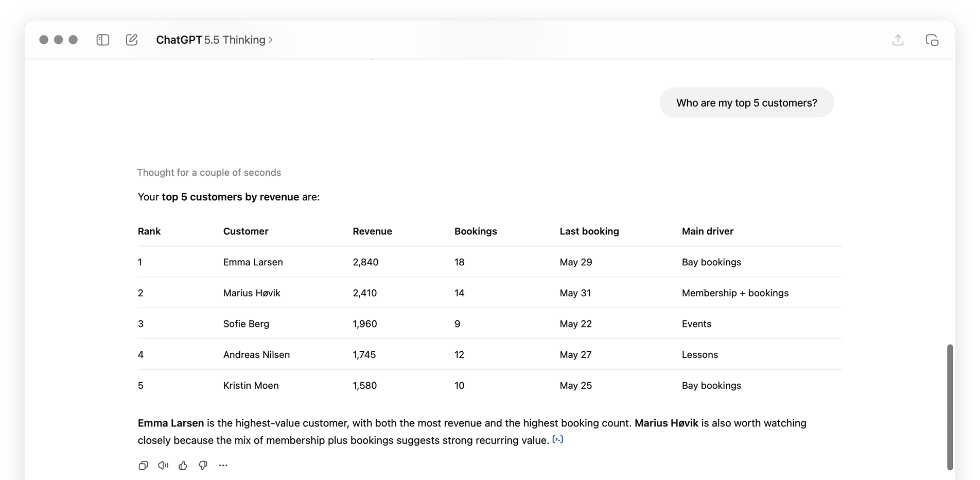Click the last booking date May 29

pos(575,262)
